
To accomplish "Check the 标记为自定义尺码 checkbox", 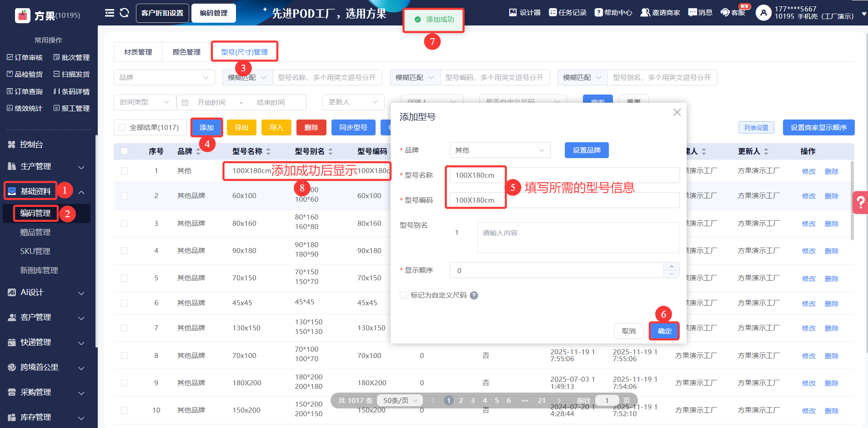I will tap(403, 295).
